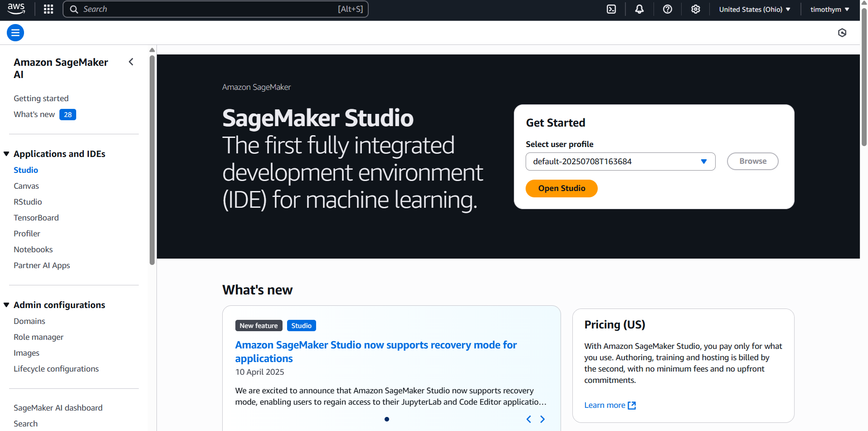Click the sidebar scroll-up arrow
Screen dimensions: 868x431
pyautogui.click(x=152, y=50)
